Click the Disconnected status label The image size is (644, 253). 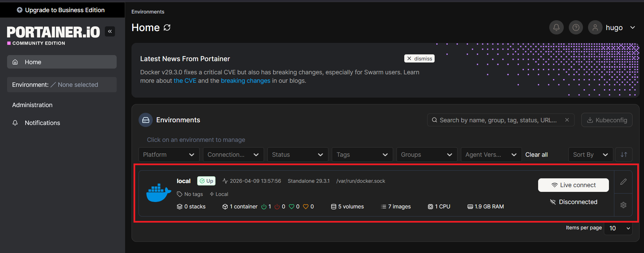[574, 202]
